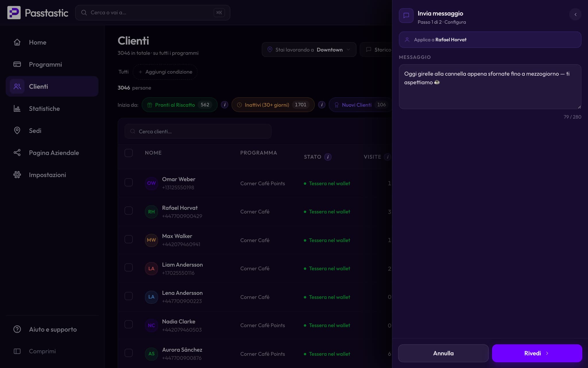Collapse the message panel with the chevron
The width and height of the screenshot is (588, 368).
[x=575, y=14]
